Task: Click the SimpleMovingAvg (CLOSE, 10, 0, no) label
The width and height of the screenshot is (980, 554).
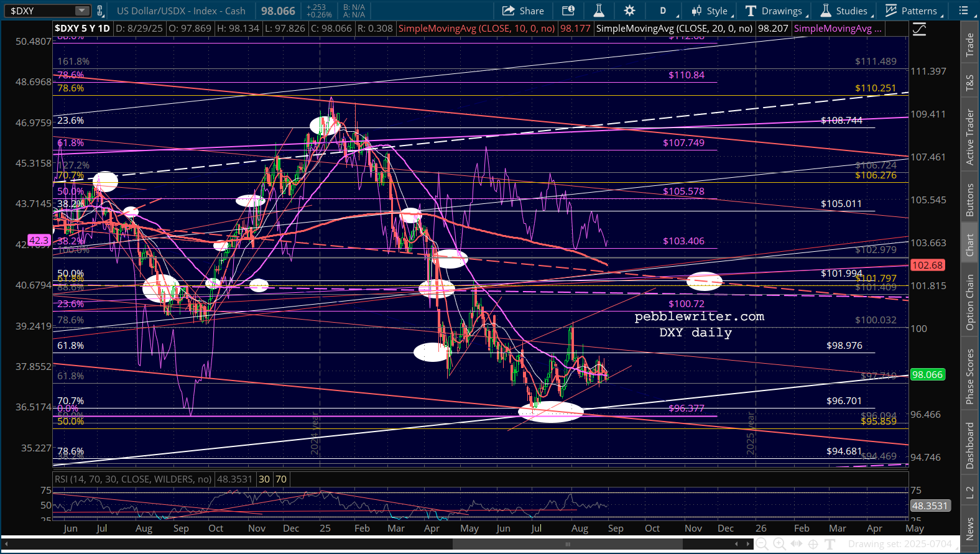Action: (x=477, y=29)
